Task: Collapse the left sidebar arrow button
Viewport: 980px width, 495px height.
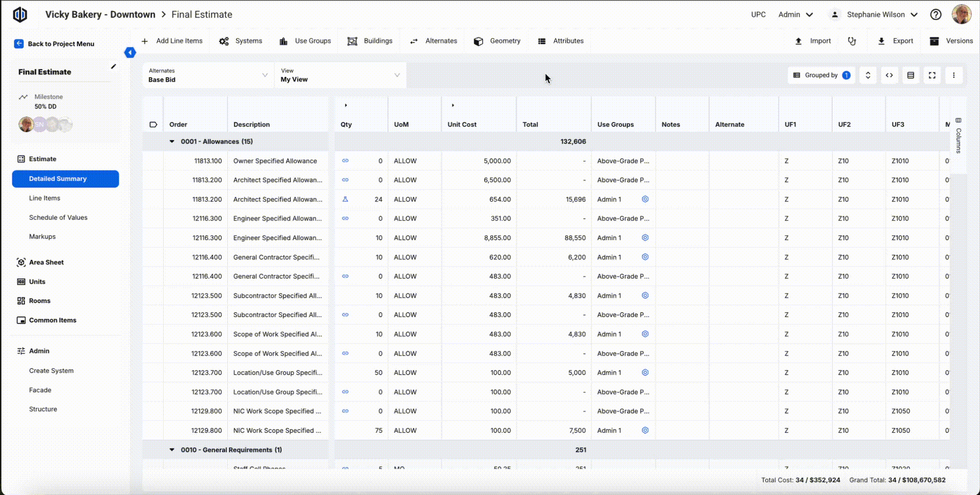Action: point(130,53)
